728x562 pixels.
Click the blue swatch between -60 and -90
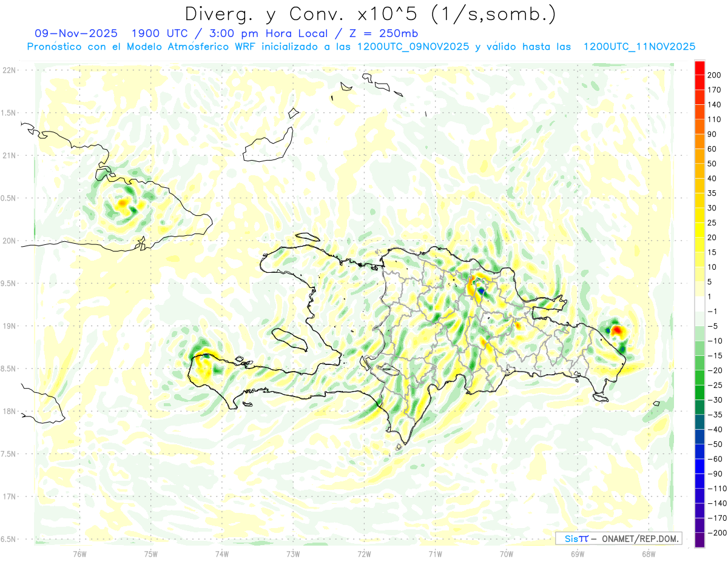coord(699,466)
